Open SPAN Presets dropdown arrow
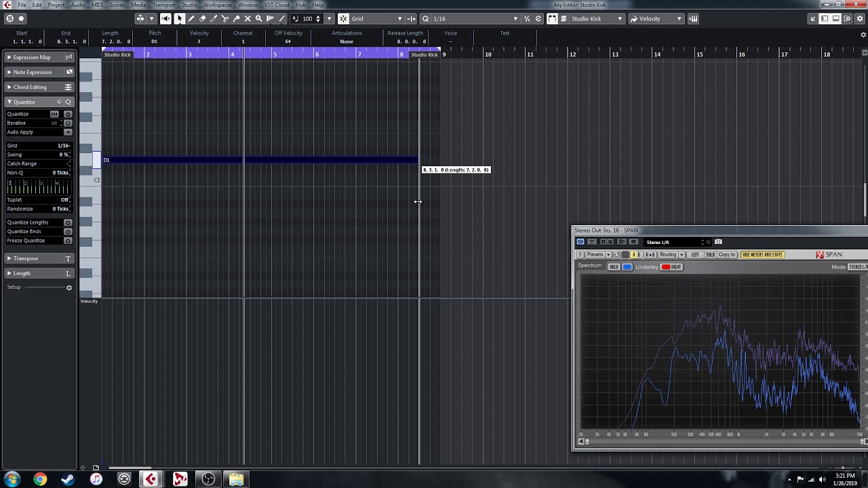This screenshot has height=488, width=868. click(x=608, y=254)
